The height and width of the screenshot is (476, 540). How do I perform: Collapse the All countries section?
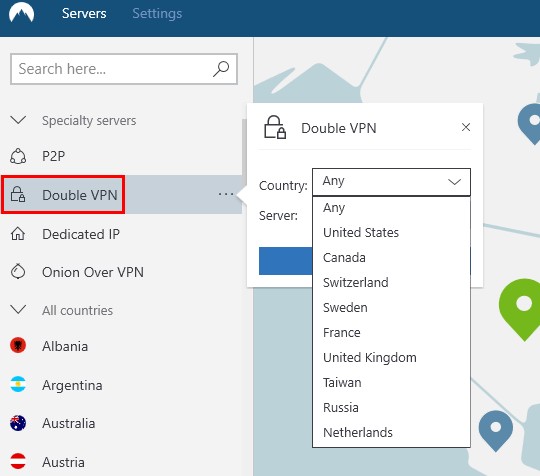[x=18, y=309]
